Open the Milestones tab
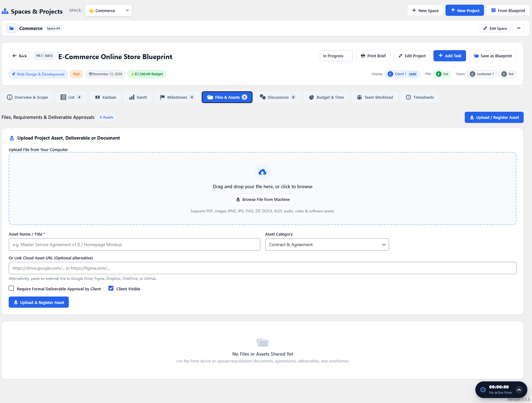 point(177,97)
